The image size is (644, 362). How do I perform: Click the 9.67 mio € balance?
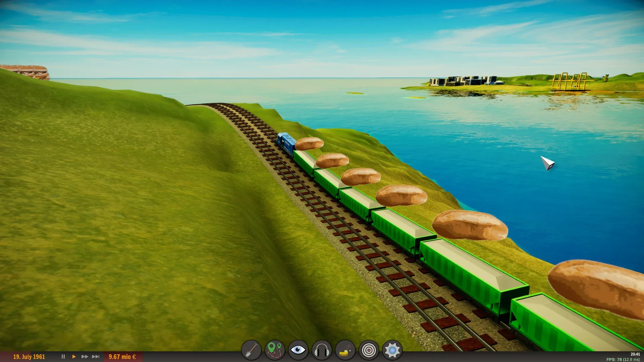[122, 357]
